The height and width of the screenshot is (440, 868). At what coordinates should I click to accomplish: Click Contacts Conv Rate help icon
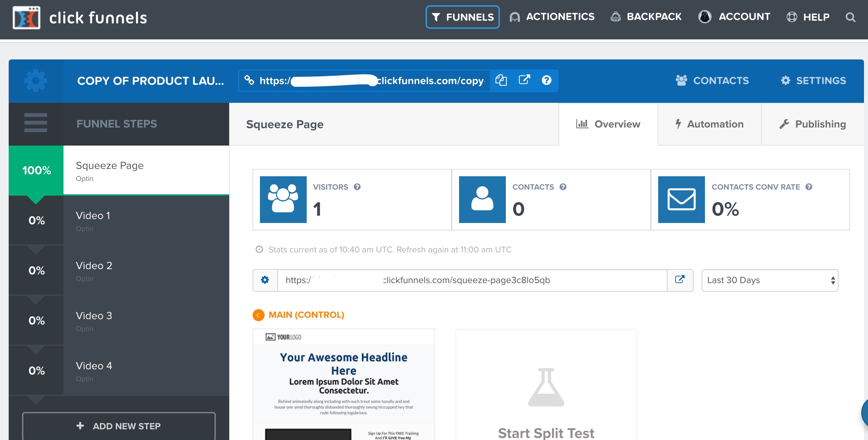[809, 187]
